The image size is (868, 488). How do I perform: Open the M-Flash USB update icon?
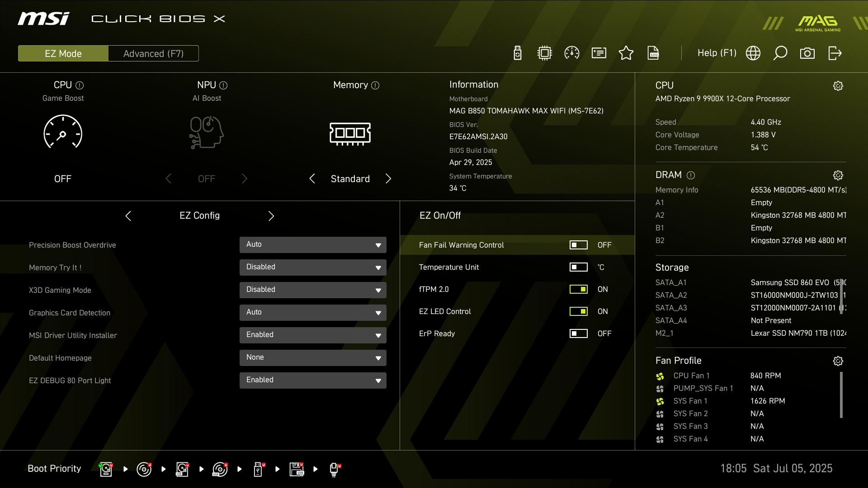(x=518, y=53)
